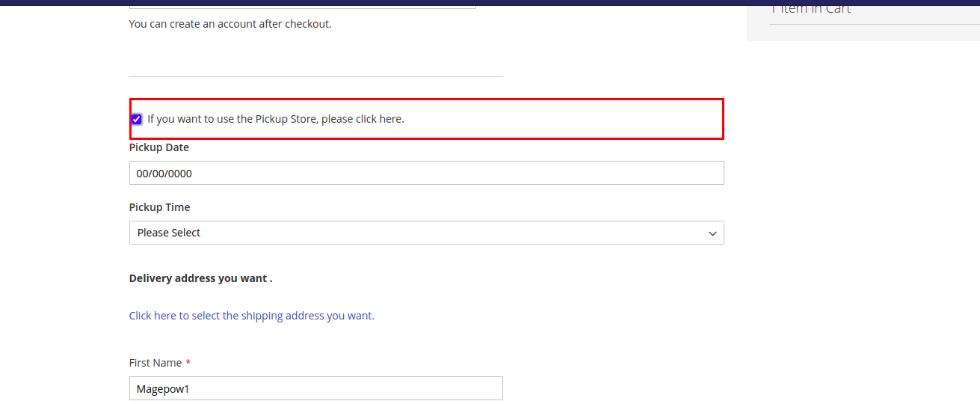Expand the 'Item in Cart' summary
Viewport: 980px width, 404px height.
pos(811,9)
